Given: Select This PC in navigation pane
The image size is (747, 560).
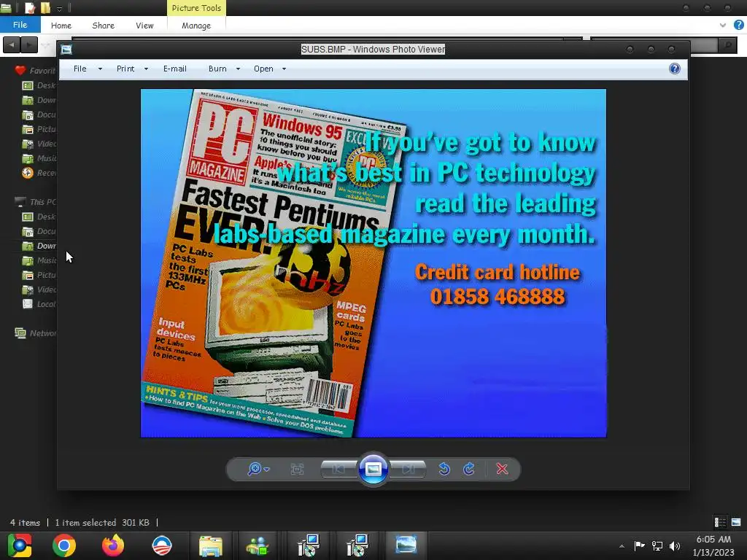Looking at the screenshot, I should pos(36,202).
